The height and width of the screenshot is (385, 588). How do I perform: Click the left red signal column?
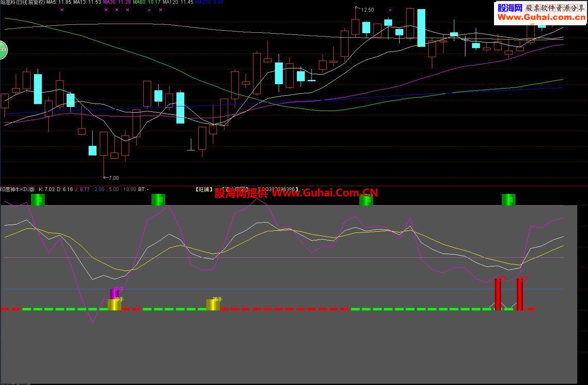coord(498,294)
